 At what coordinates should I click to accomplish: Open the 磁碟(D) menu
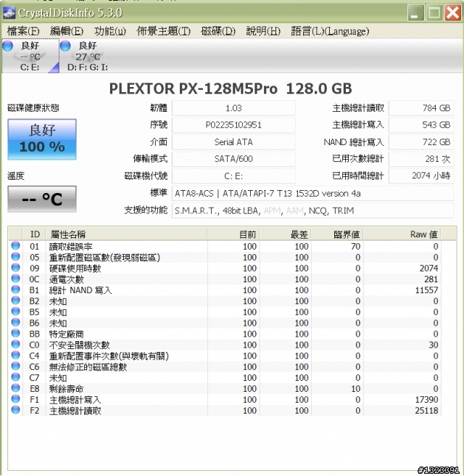pos(218,31)
